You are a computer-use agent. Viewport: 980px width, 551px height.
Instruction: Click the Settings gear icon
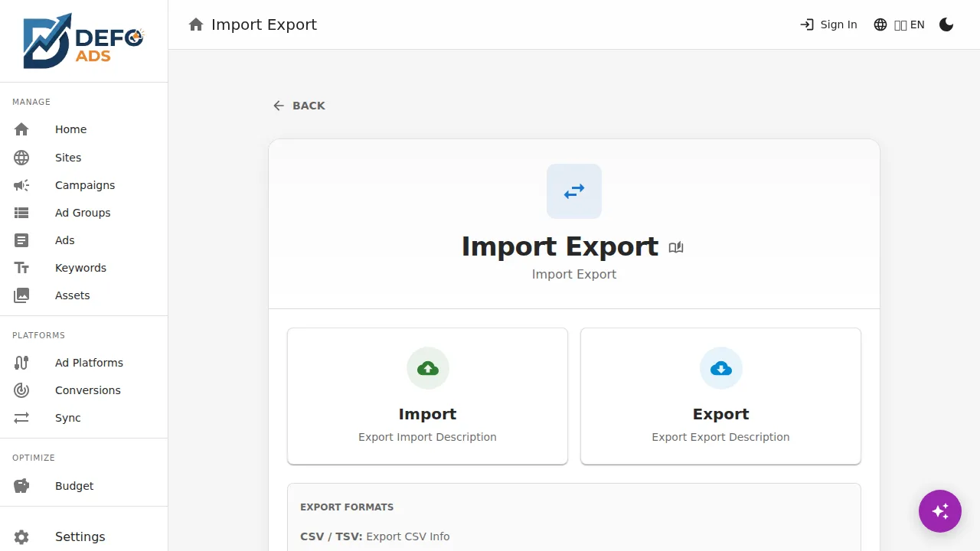click(21, 537)
